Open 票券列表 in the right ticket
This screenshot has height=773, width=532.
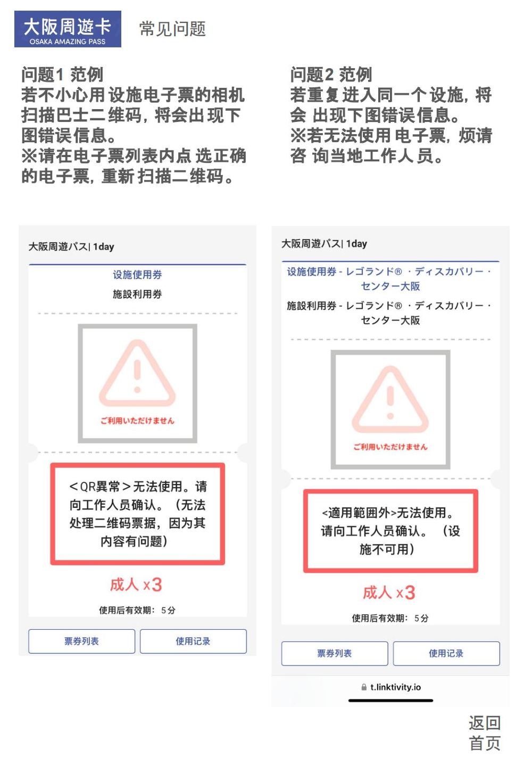335,654
